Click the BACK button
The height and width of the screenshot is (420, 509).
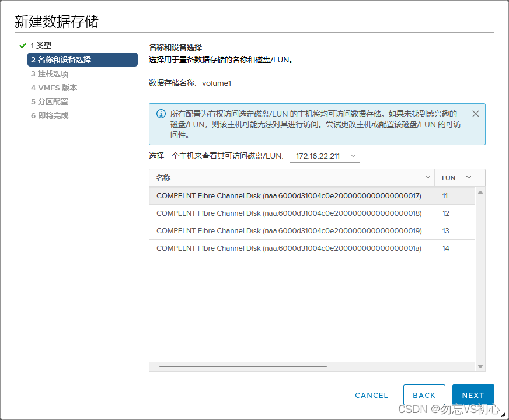pyautogui.click(x=424, y=395)
